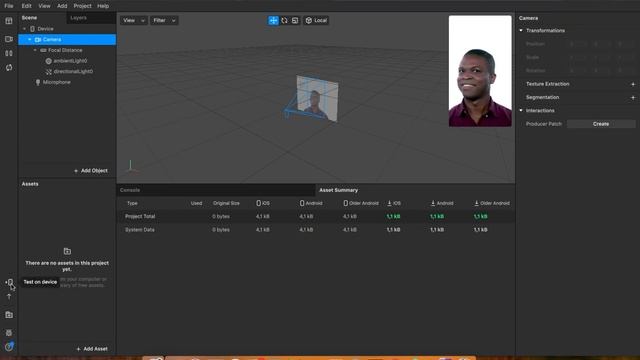Click the System Data row label
The width and height of the screenshot is (640, 360).
[140, 230]
